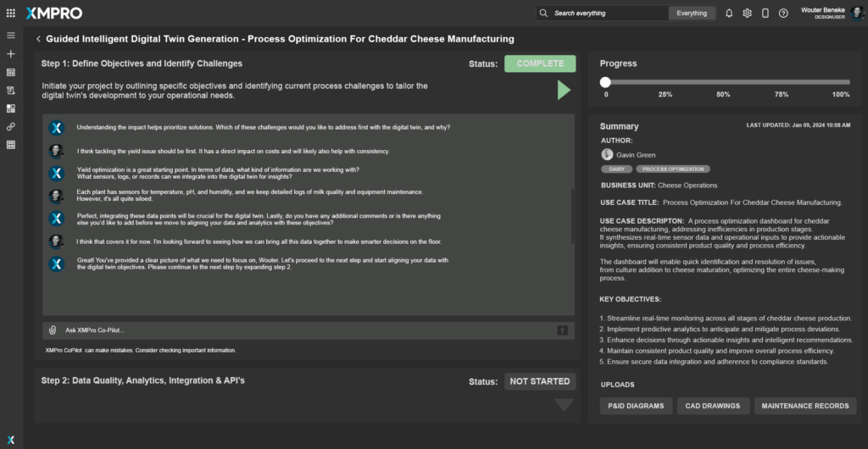Toggle the hamburger menu in left sidebar

[11, 36]
